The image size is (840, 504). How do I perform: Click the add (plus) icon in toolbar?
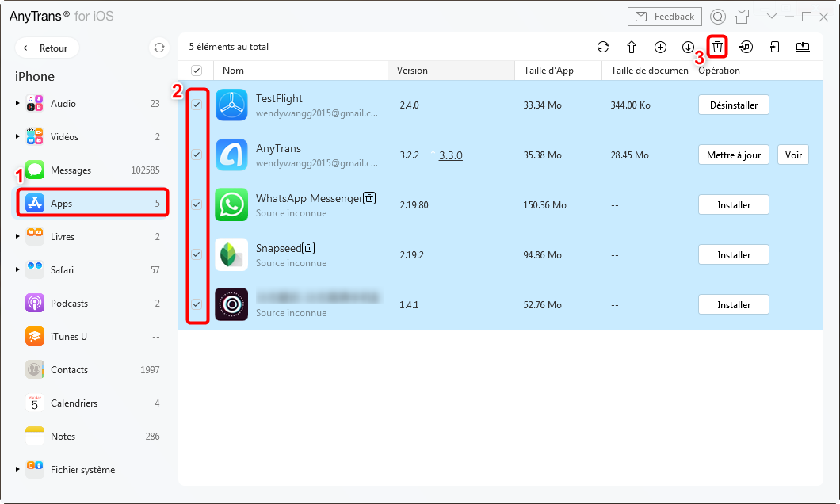point(660,47)
